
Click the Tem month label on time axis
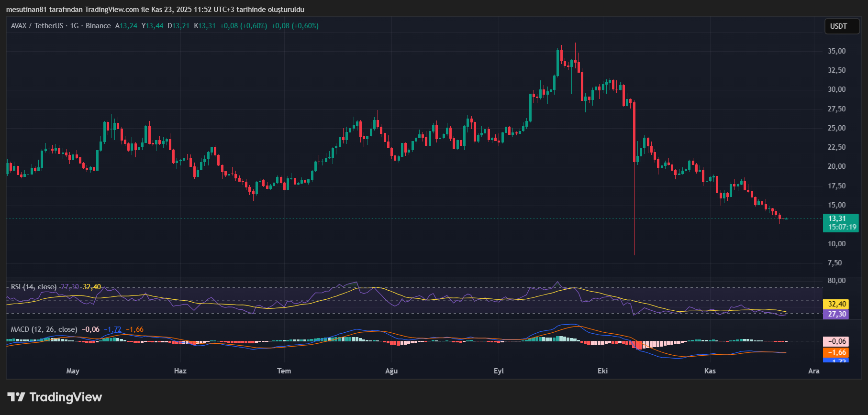point(284,371)
